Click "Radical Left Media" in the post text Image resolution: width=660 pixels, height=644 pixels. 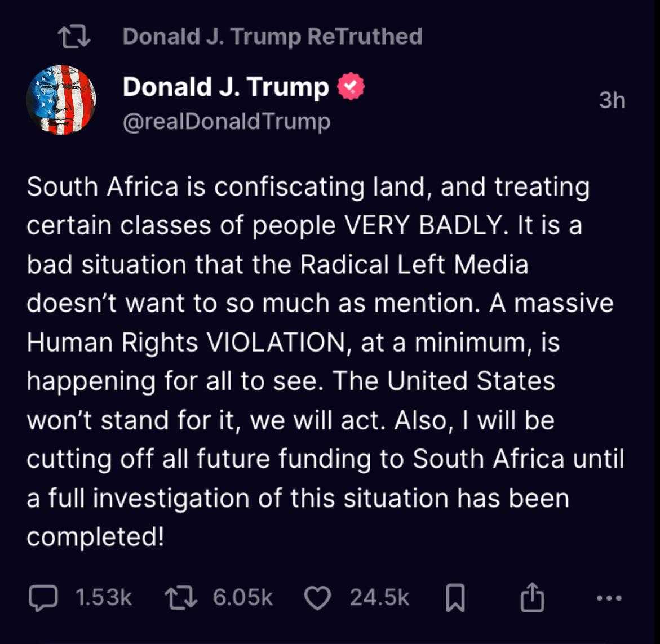(414, 265)
